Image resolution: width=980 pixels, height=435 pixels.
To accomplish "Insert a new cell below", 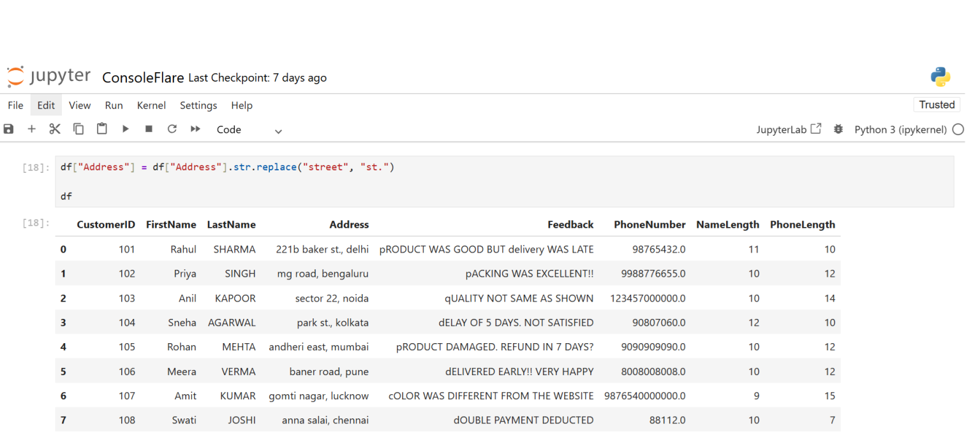I will coord(31,129).
